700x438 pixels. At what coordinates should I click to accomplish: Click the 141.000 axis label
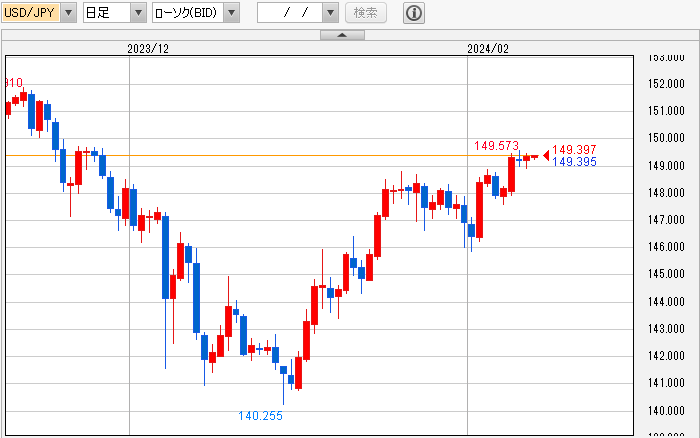(x=666, y=383)
